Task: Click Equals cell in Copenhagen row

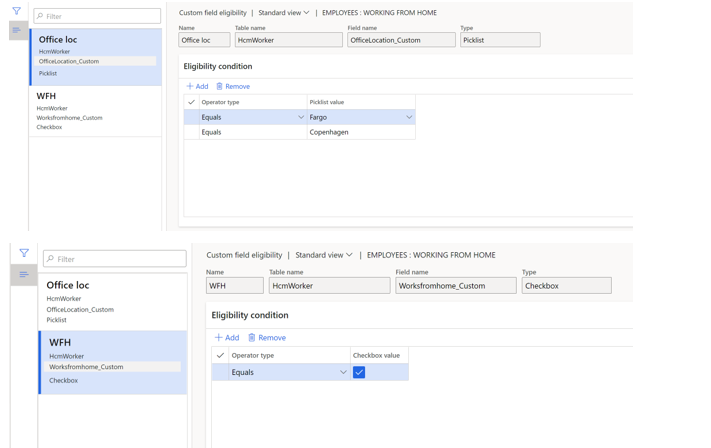Action: pos(253,132)
